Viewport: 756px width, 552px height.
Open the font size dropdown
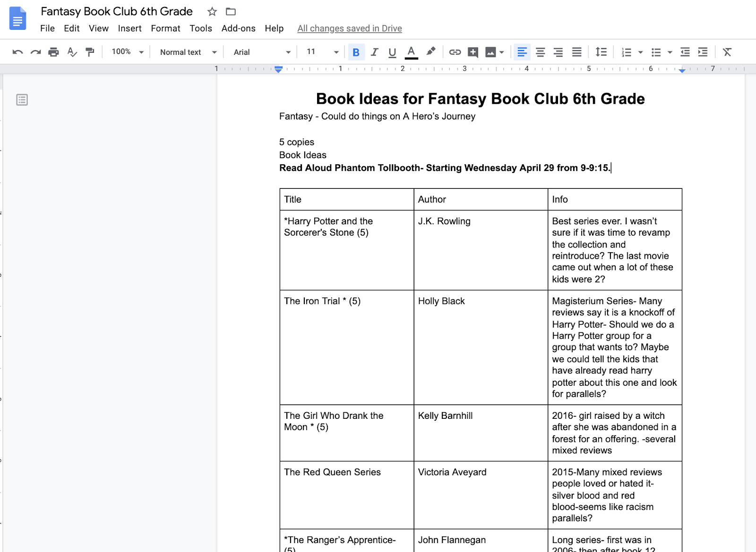click(x=335, y=52)
